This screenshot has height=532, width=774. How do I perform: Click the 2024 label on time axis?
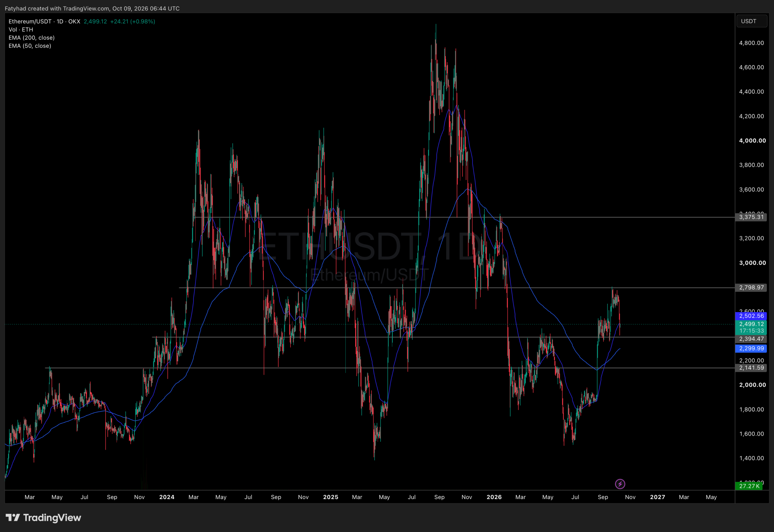pyautogui.click(x=167, y=497)
